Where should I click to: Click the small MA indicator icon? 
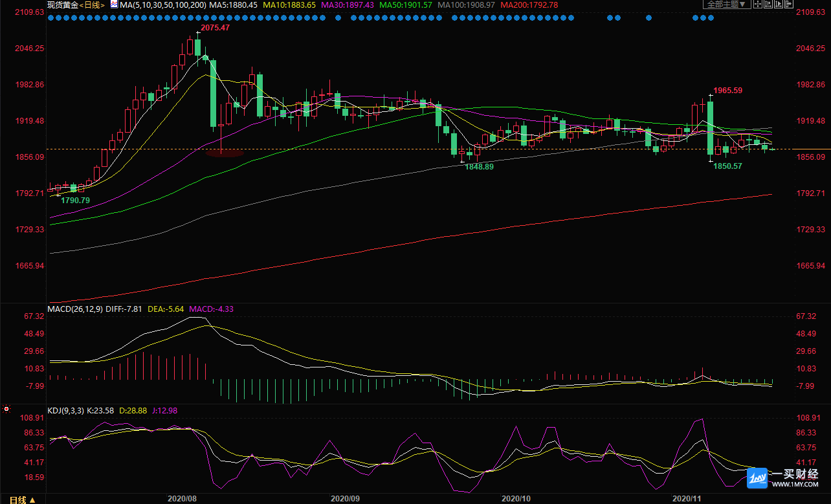(114, 4)
